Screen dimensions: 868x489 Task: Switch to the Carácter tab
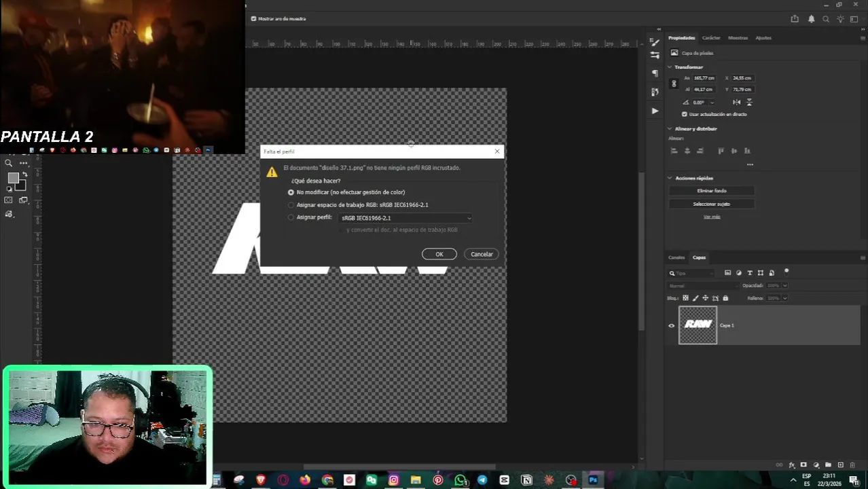pyautogui.click(x=711, y=38)
